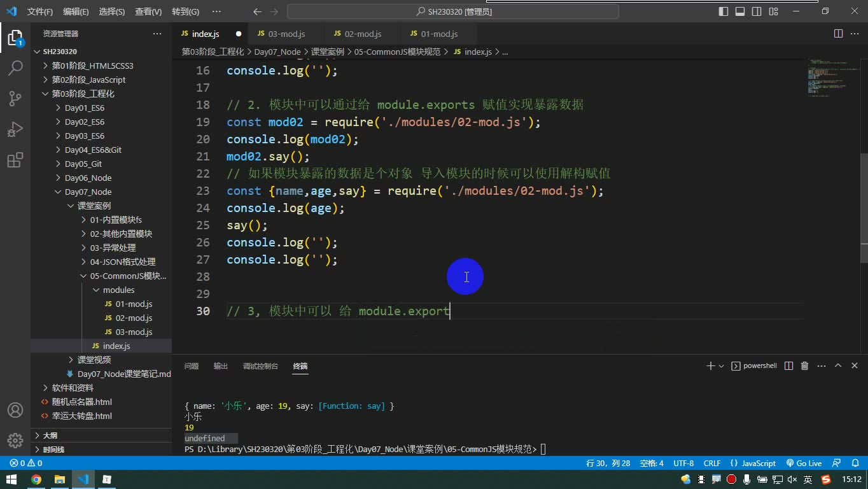Open the Search view in activity bar
Screen dimensions: 868x489
pos(15,67)
